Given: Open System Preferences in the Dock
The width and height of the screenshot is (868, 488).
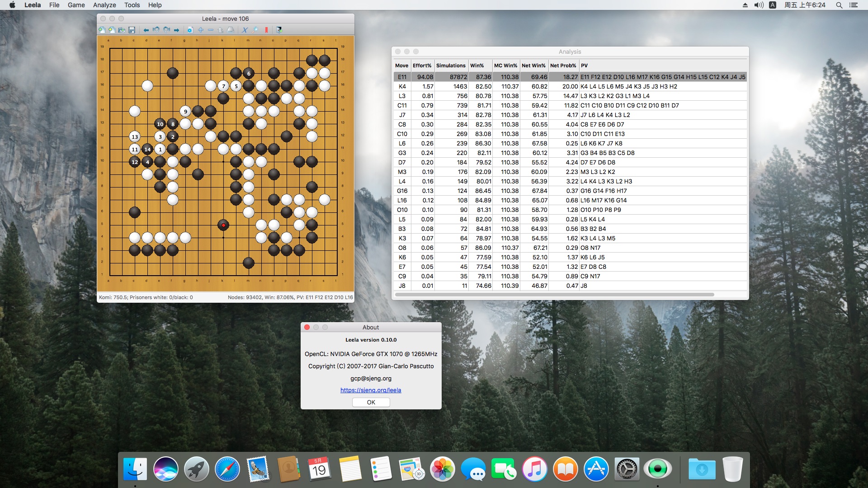Looking at the screenshot, I should point(627,469).
